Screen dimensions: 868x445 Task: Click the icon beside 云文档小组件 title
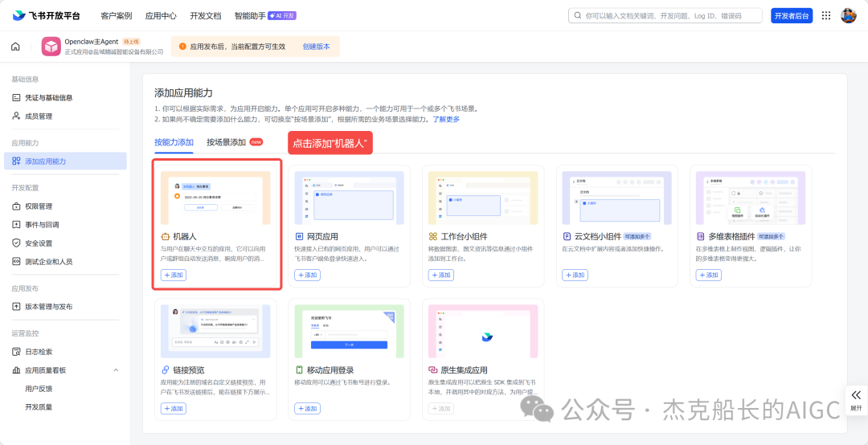pos(567,236)
